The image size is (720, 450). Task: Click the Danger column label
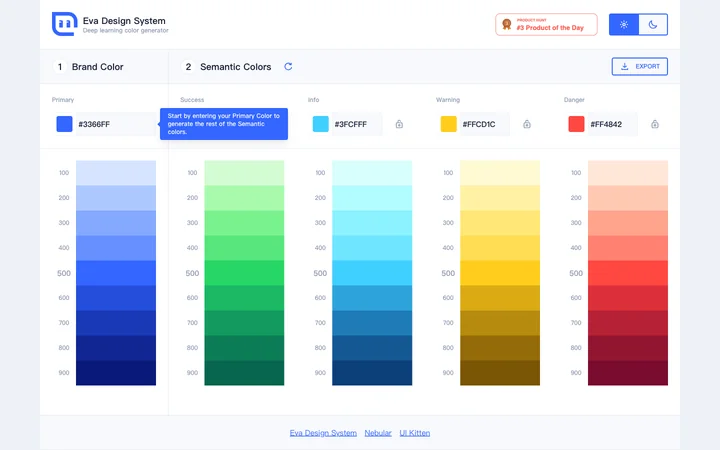click(x=574, y=100)
